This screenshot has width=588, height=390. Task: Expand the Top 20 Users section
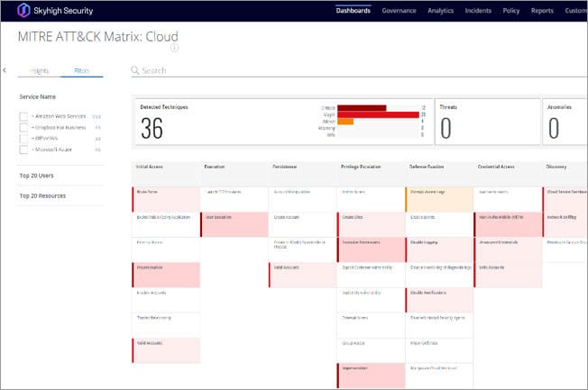pyautogui.click(x=40, y=176)
